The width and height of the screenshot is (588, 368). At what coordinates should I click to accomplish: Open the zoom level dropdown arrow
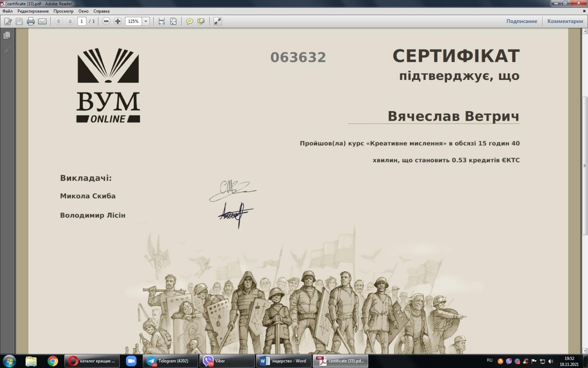click(x=146, y=21)
